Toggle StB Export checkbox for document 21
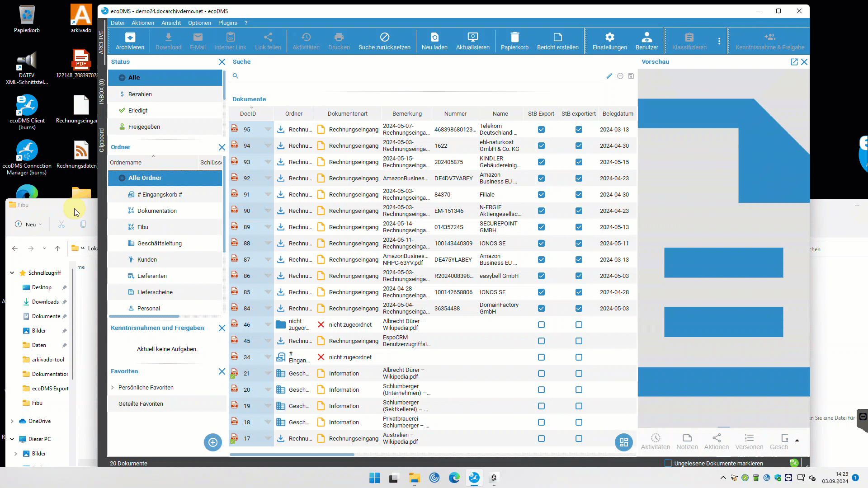Screen dimensions: 868x488 click(x=541, y=374)
